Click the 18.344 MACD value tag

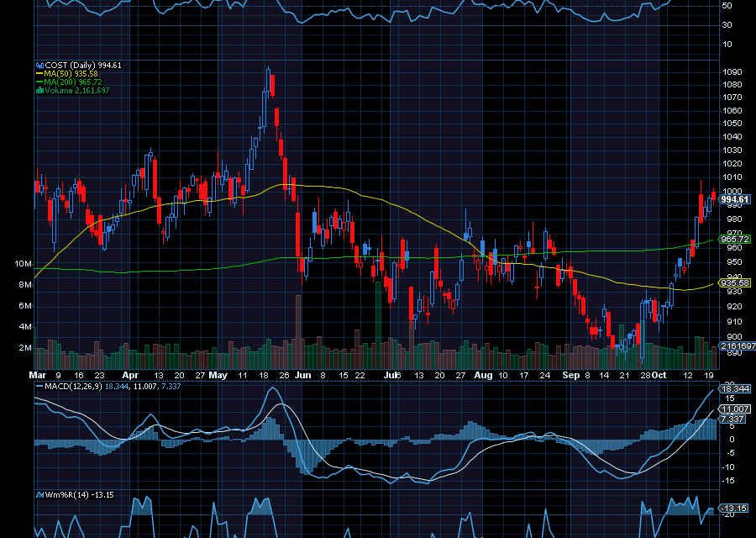[735, 389]
